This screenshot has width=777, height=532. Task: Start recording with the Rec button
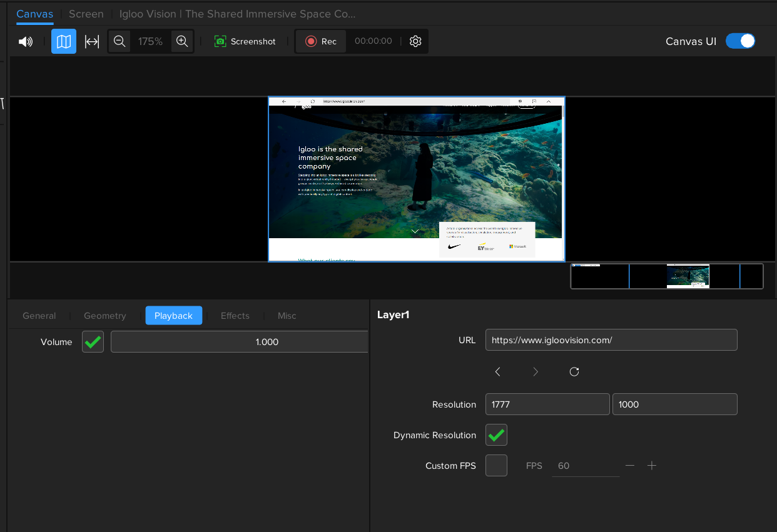(x=321, y=41)
